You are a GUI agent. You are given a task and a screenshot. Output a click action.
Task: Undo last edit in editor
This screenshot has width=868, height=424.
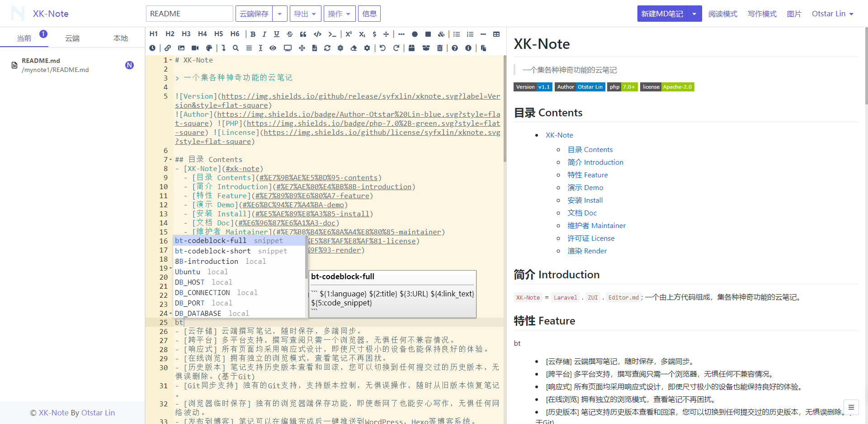coord(382,48)
